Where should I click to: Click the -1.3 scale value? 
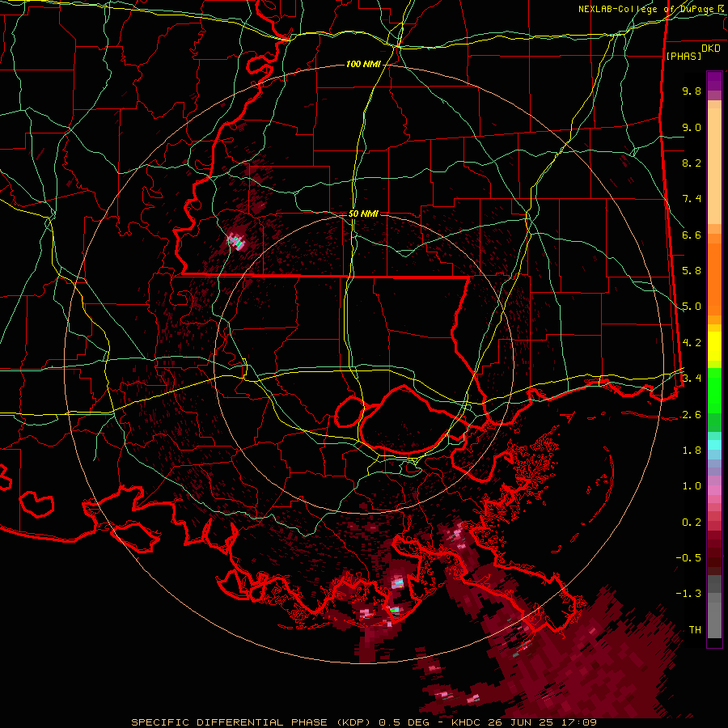point(688,594)
